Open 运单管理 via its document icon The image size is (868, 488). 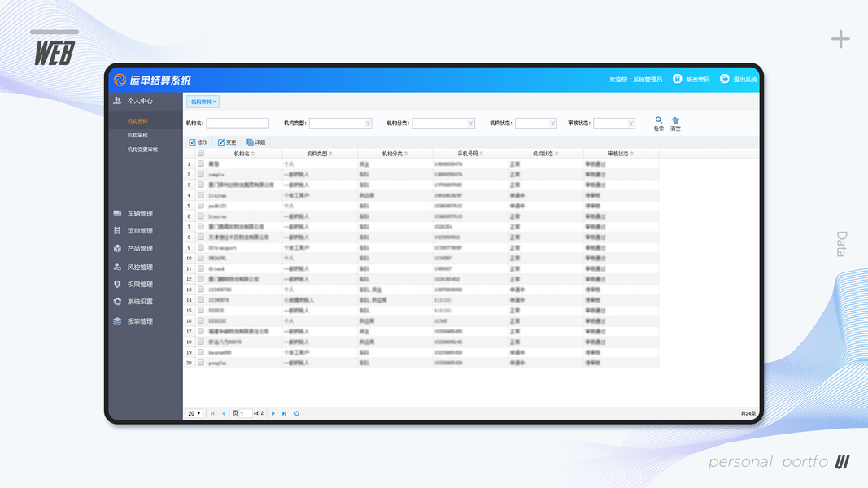(117, 231)
